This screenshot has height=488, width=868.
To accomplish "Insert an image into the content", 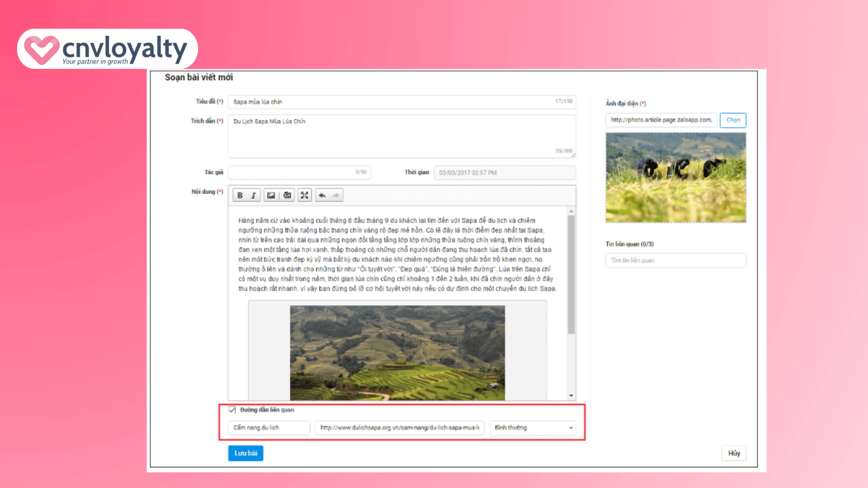I will tap(271, 195).
